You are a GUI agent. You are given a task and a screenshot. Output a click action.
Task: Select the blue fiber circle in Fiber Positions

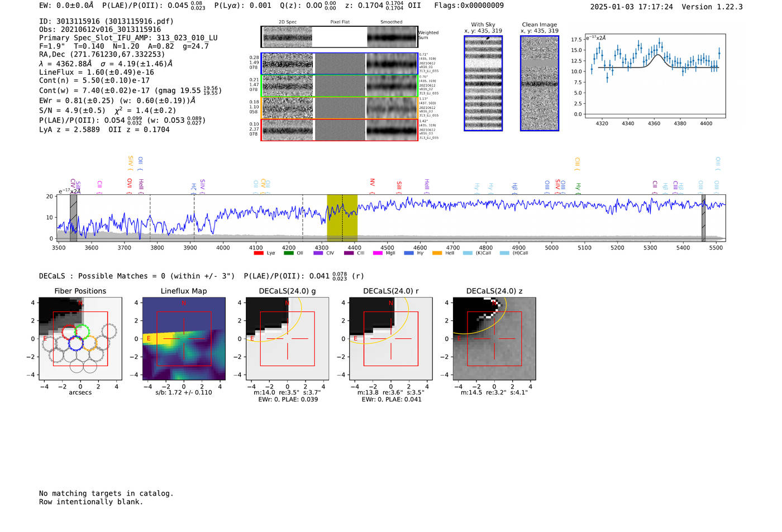[x=75, y=343]
